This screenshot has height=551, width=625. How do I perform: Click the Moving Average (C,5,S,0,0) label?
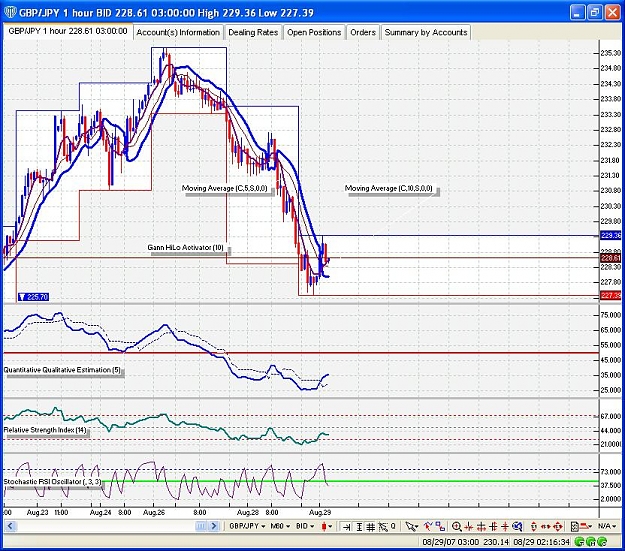224,188
